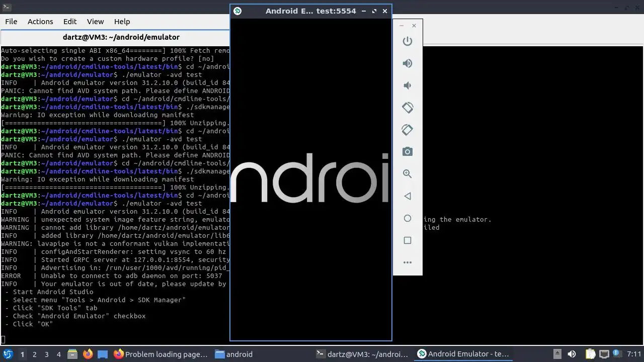Image resolution: width=644 pixels, height=362 pixels.
Task: Activate the emulator zoom magnifier icon
Action: click(x=408, y=174)
